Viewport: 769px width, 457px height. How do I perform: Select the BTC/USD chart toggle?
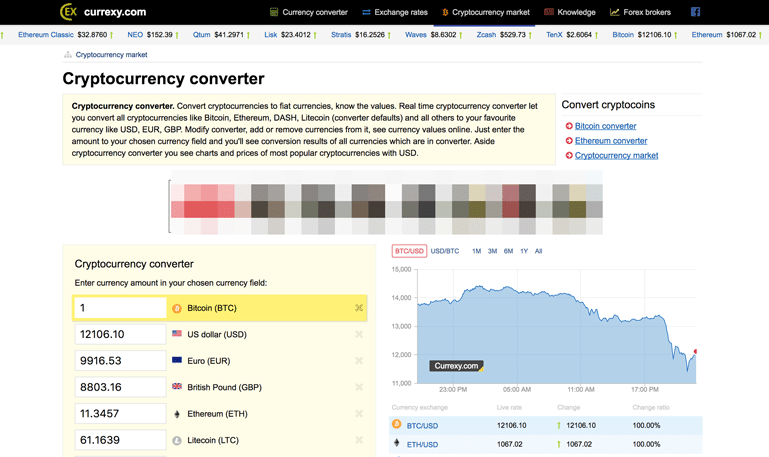coord(409,251)
